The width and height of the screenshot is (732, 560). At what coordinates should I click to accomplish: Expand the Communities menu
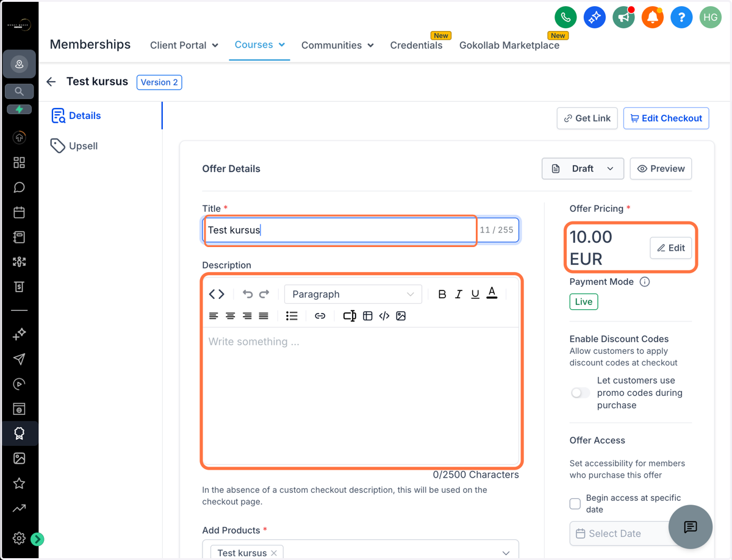tap(337, 45)
